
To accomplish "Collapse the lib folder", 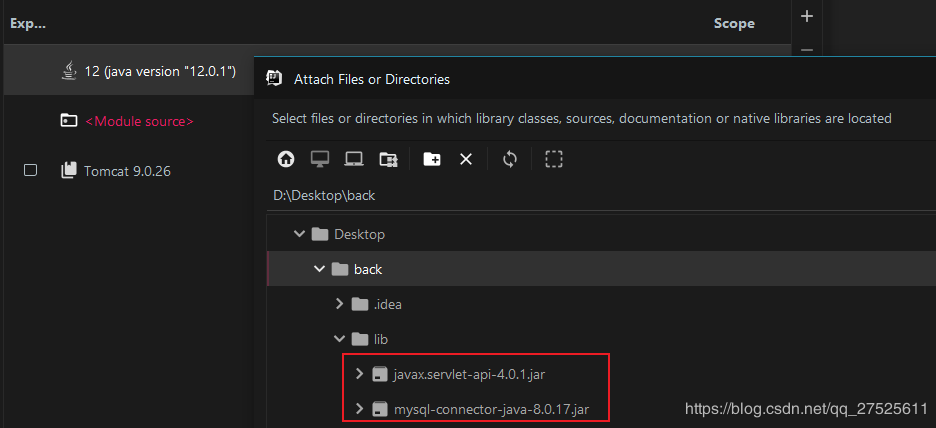I will tap(339, 339).
